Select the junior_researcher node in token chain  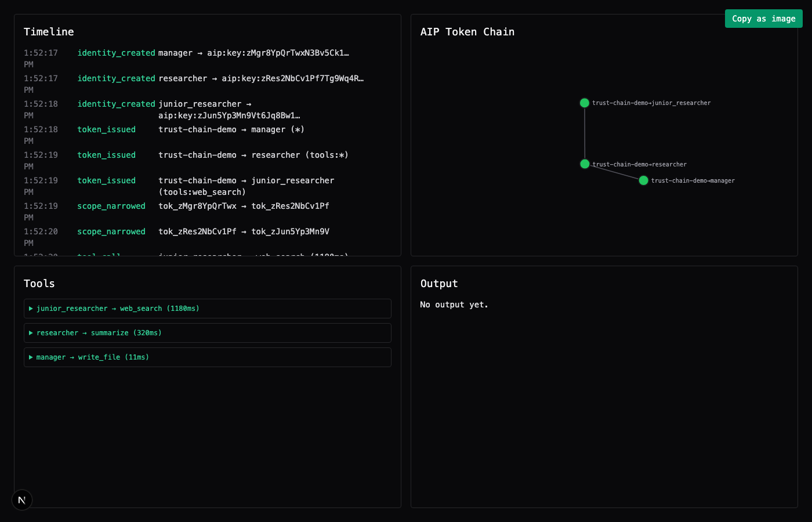[x=585, y=103]
